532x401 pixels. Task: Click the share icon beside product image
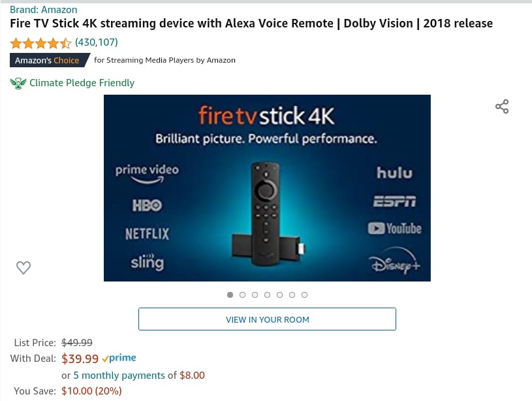[x=502, y=106]
